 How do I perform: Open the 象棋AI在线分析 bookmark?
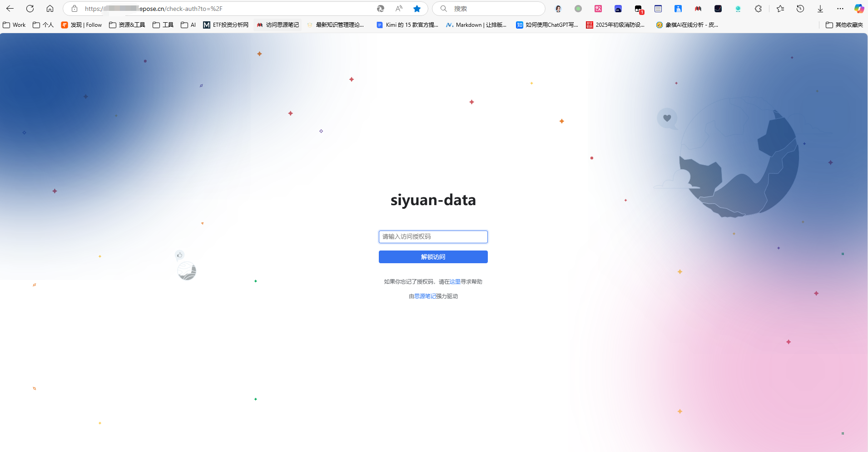pos(687,25)
